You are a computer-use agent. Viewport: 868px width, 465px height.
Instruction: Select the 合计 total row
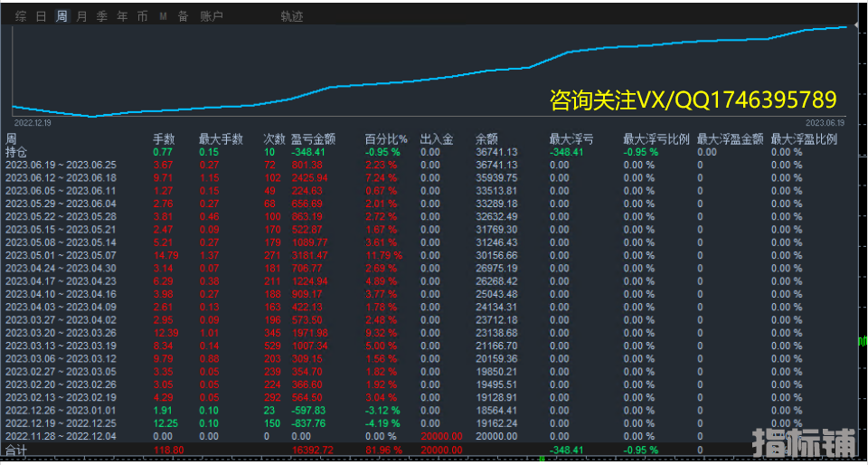[x=16, y=450]
